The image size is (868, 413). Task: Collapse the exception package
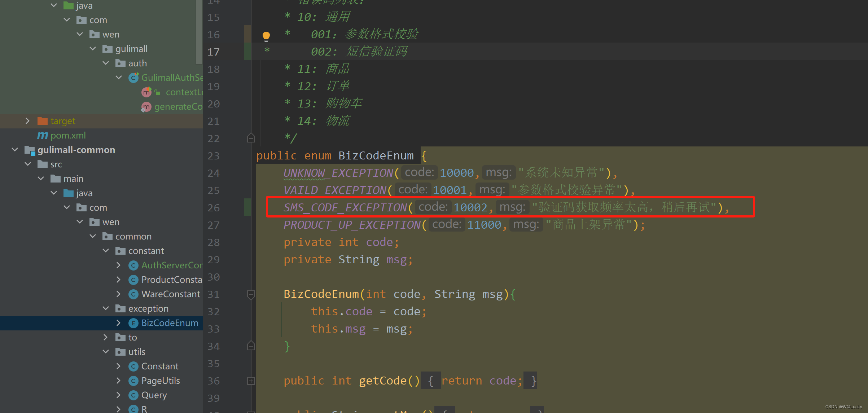coord(106,308)
